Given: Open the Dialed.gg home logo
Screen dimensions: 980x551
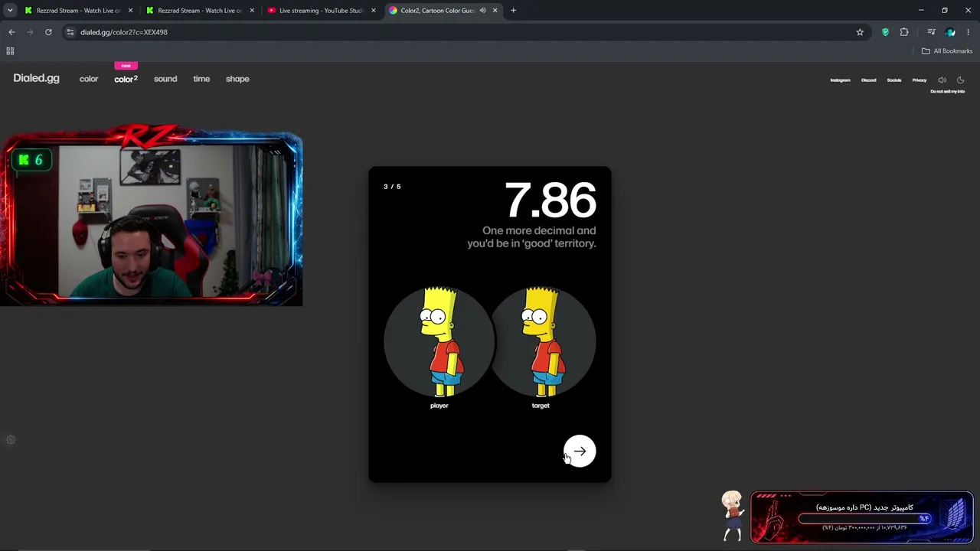Looking at the screenshot, I should (36, 78).
